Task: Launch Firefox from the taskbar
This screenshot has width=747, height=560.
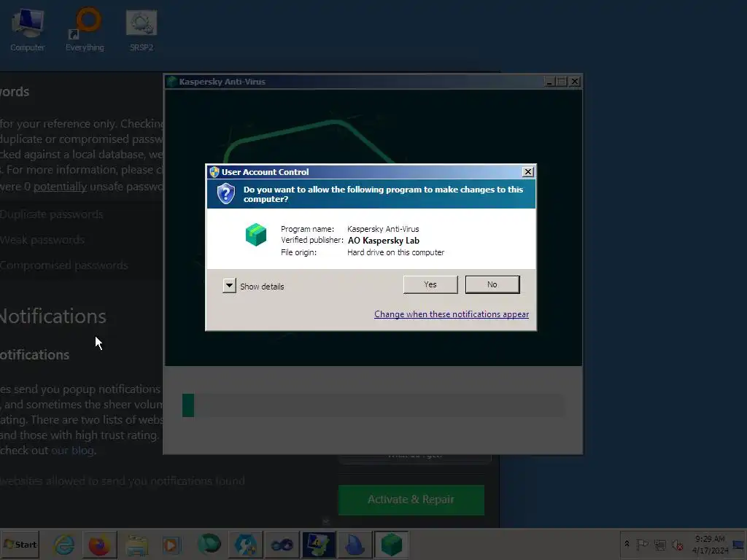Action: coord(99,545)
